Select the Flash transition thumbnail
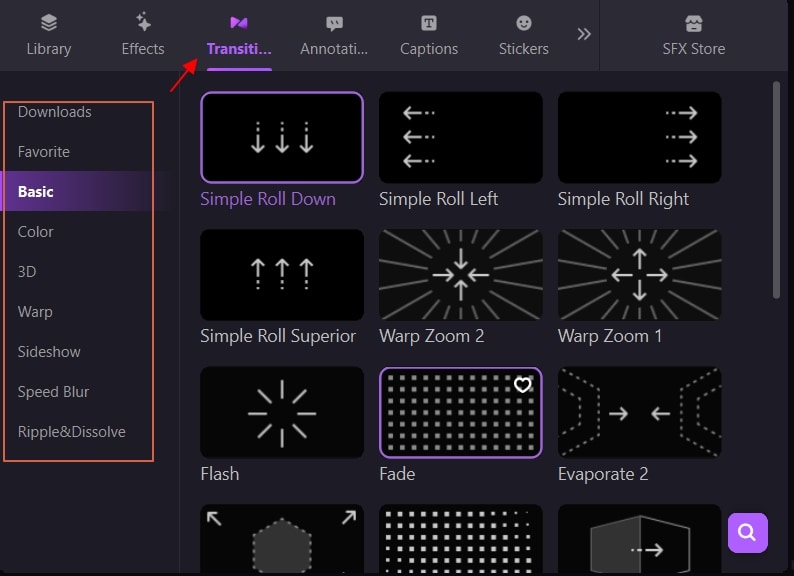 pyautogui.click(x=282, y=412)
